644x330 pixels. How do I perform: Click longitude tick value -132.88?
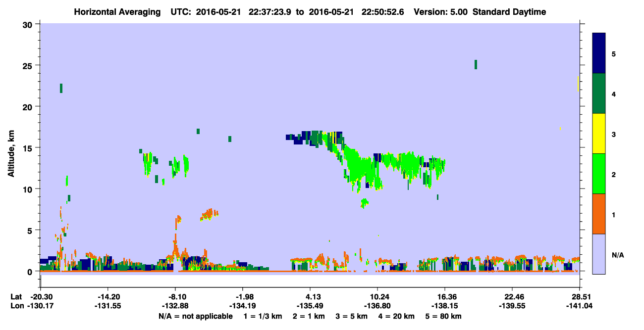175,306
